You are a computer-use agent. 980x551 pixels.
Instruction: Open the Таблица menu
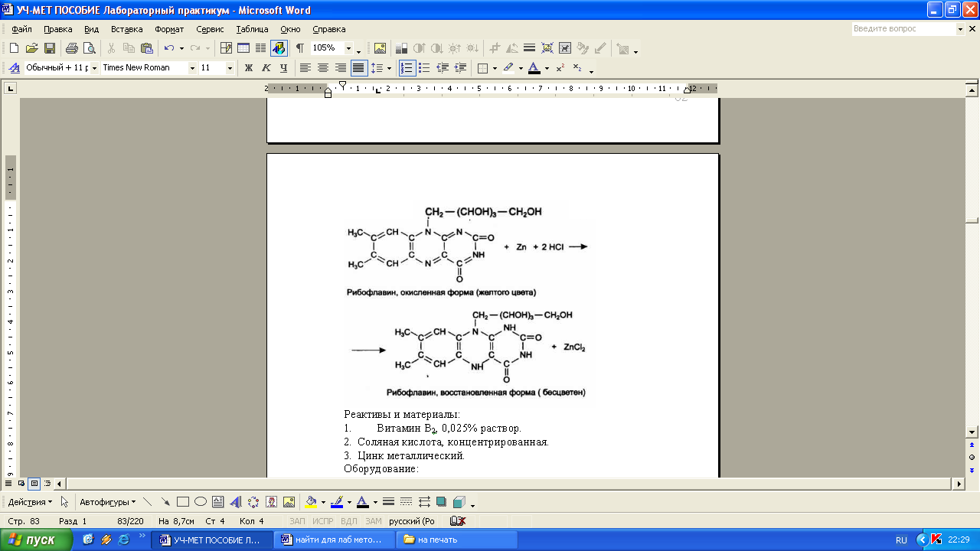[252, 29]
